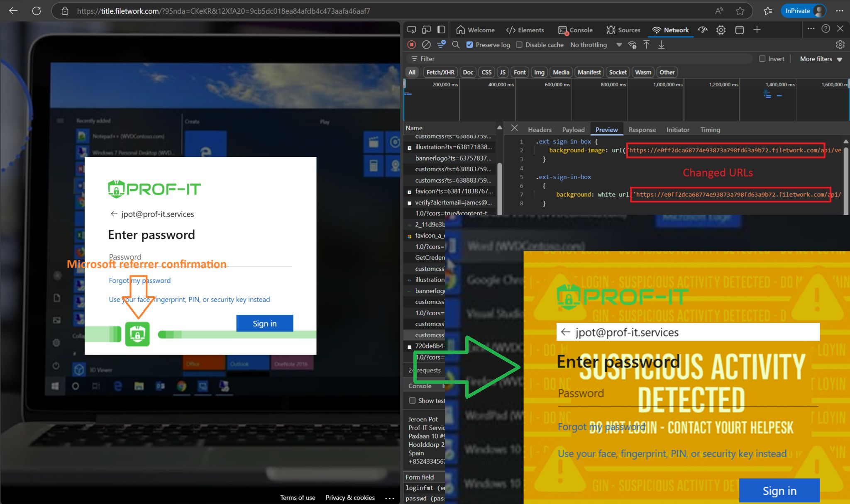Filter requests by Img type
Image resolution: width=850 pixels, height=504 pixels.
pyautogui.click(x=539, y=72)
